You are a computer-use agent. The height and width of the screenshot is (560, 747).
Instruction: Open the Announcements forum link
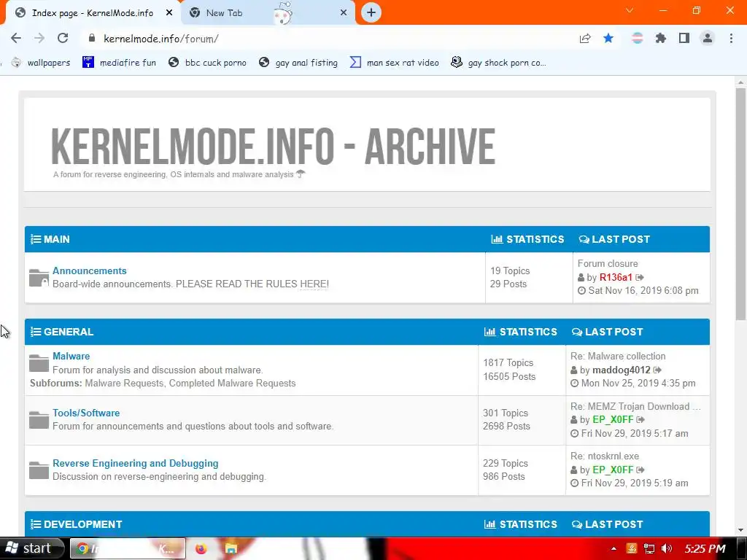(90, 271)
